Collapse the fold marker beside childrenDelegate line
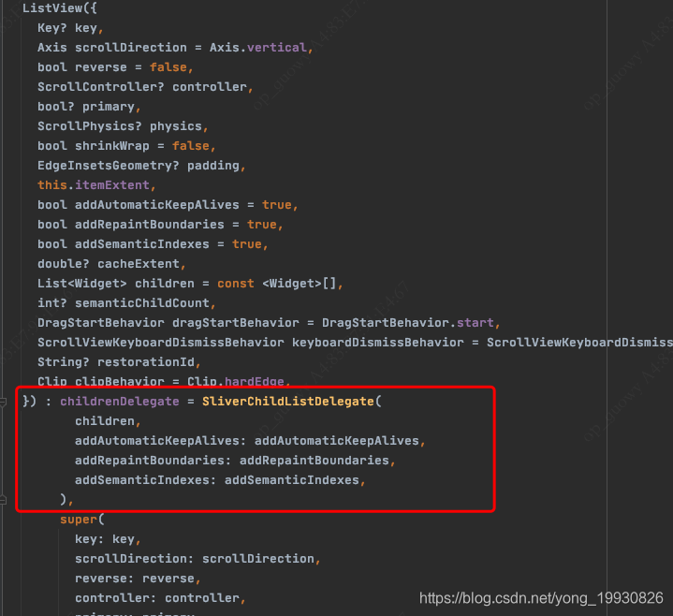This screenshot has width=673, height=616. tap(3, 403)
